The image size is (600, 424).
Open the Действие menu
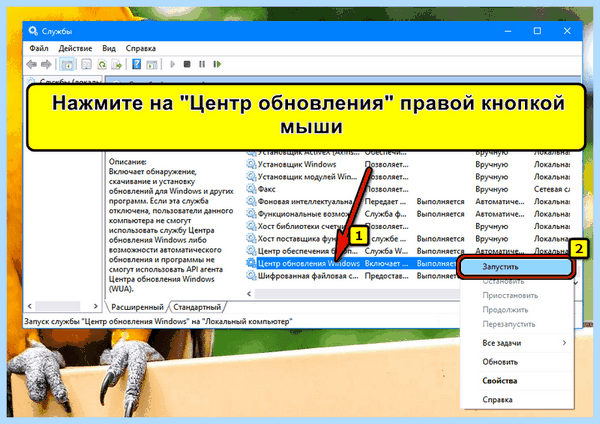pos(75,48)
